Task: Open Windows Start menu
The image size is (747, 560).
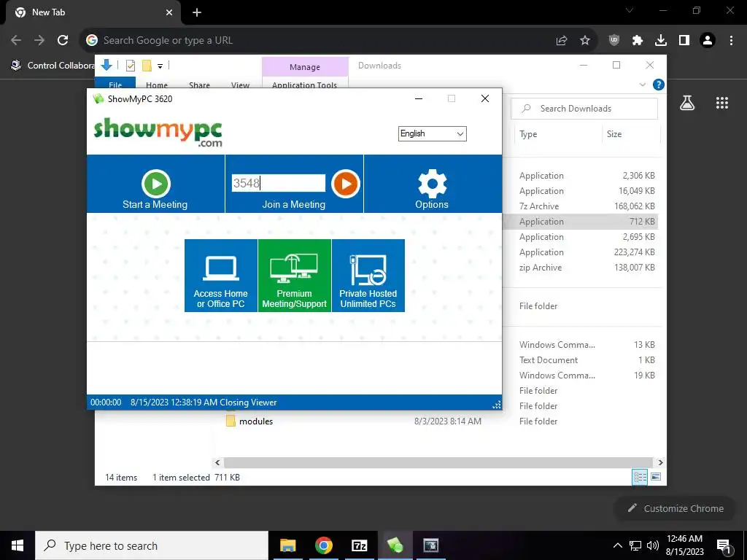Action: tap(18, 545)
